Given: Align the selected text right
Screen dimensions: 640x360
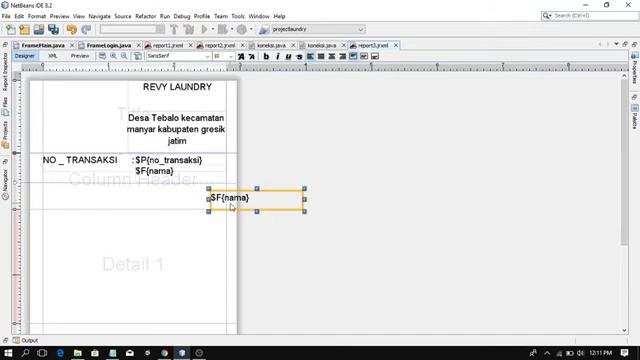Looking at the screenshot, I should coord(342,56).
